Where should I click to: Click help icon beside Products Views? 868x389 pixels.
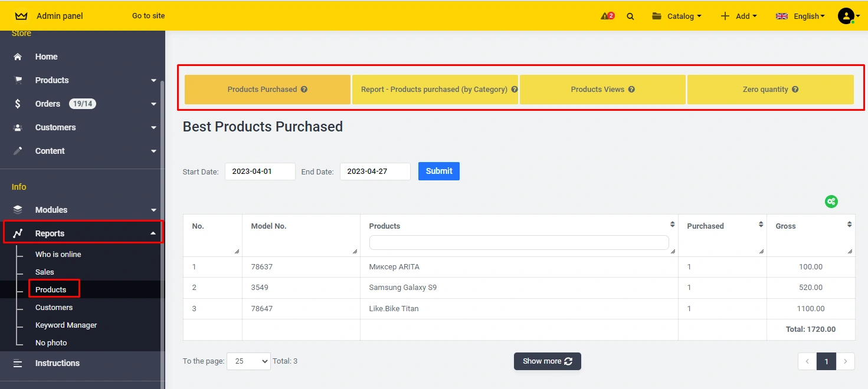(x=631, y=90)
